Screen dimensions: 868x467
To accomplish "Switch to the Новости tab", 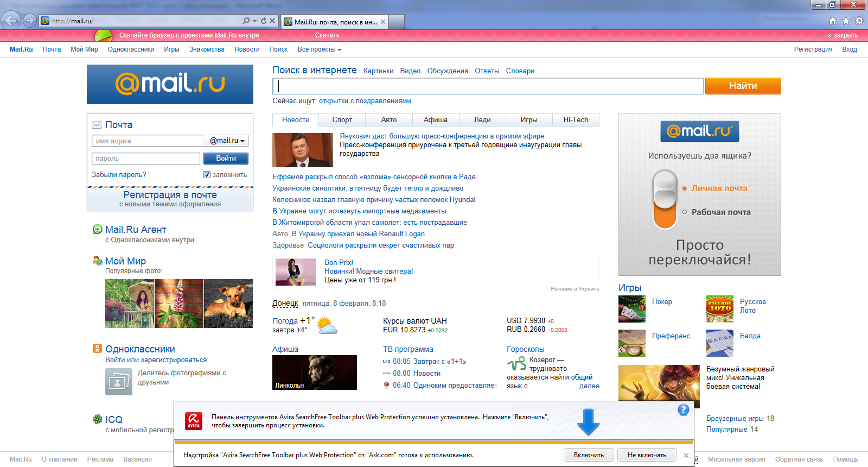I will click(296, 120).
